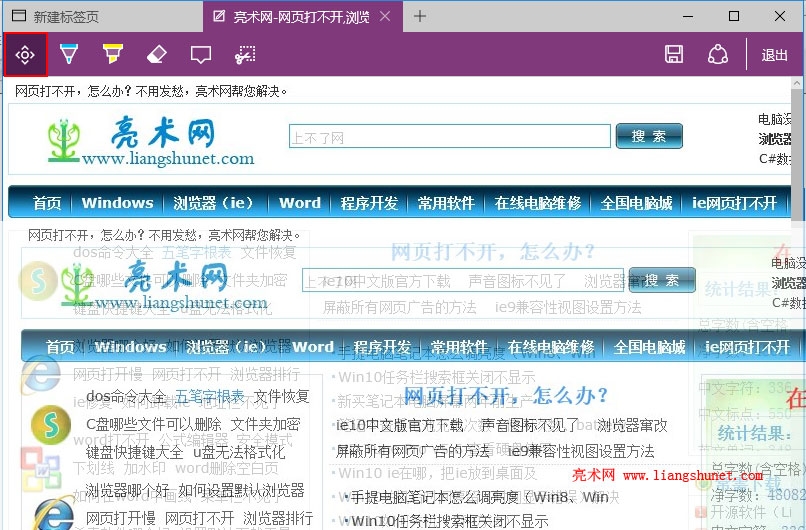Open lower link 屏蔽所有网页广告的方法

413,451
